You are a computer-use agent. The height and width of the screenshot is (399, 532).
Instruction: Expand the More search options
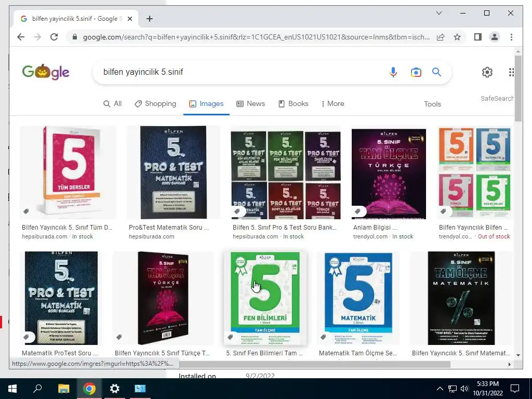coord(332,103)
